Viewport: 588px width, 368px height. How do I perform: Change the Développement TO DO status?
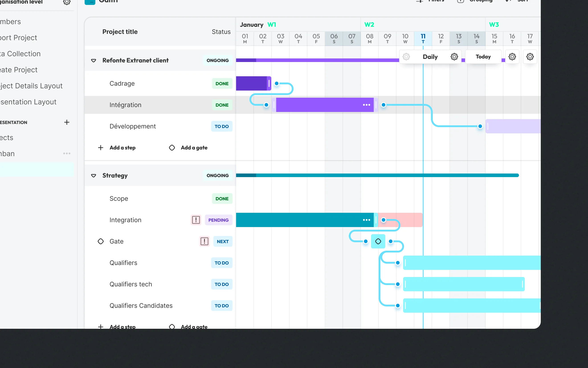[x=222, y=126]
